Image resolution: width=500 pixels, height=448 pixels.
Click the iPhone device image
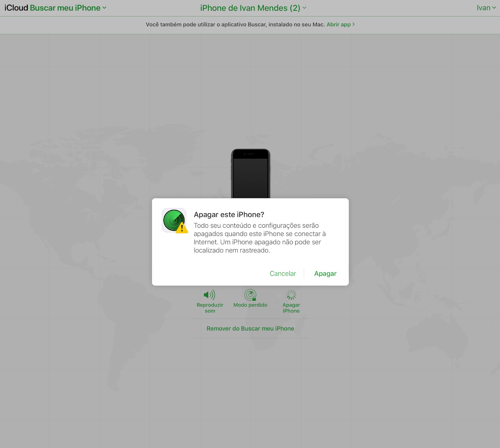click(251, 173)
